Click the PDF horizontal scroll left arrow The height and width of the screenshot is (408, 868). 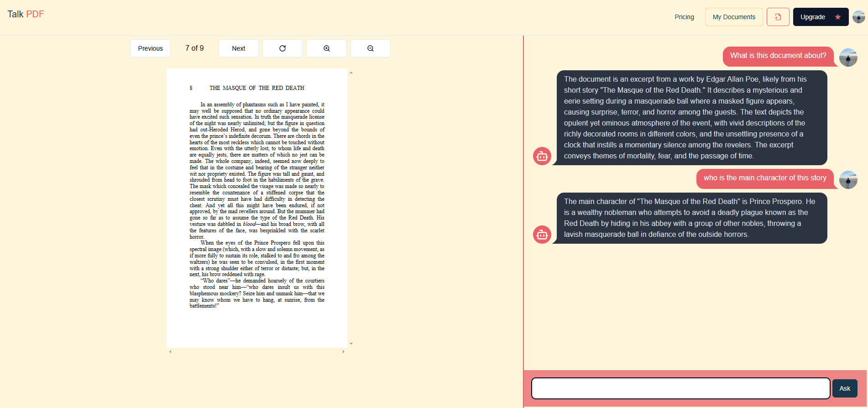[x=170, y=351]
